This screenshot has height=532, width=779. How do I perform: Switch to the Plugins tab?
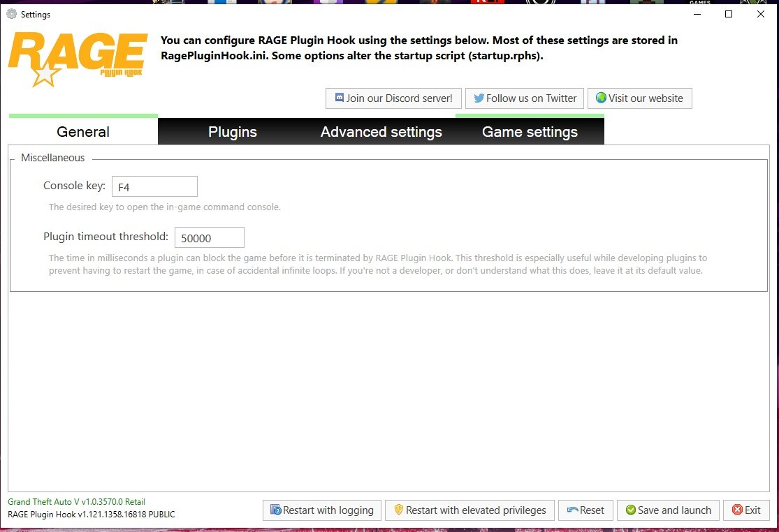tap(233, 131)
